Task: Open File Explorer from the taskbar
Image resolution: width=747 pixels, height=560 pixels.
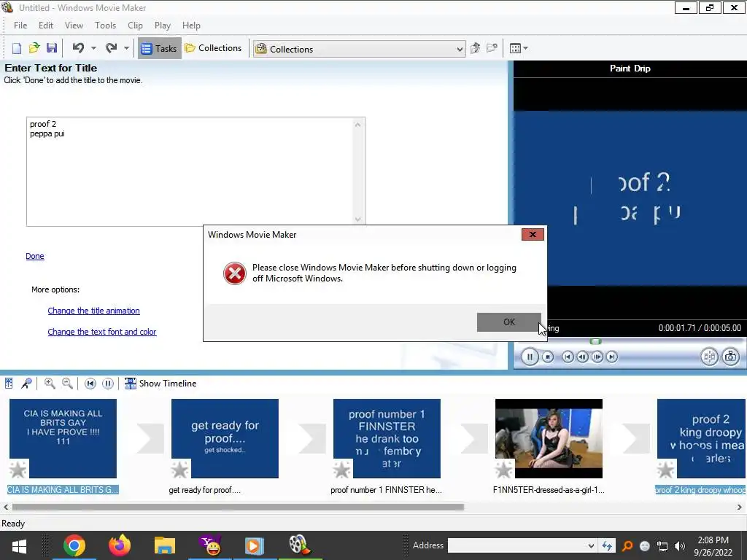Action: (x=164, y=545)
